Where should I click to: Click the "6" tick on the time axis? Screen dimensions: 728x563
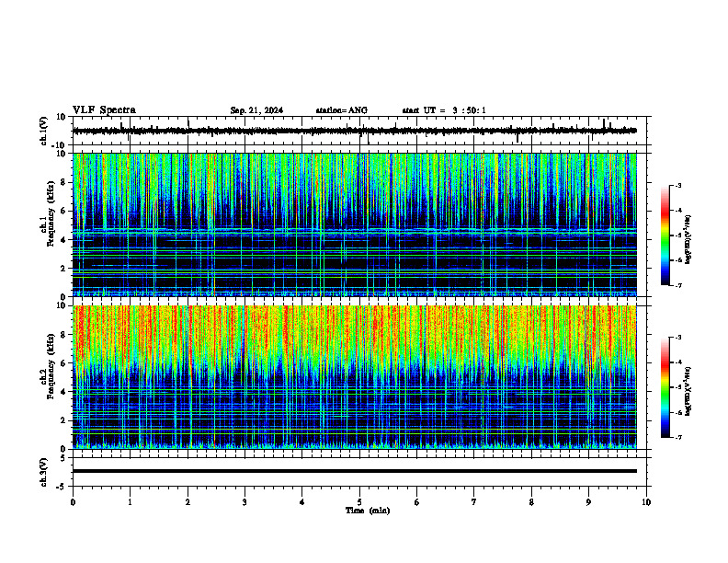pyautogui.click(x=417, y=502)
